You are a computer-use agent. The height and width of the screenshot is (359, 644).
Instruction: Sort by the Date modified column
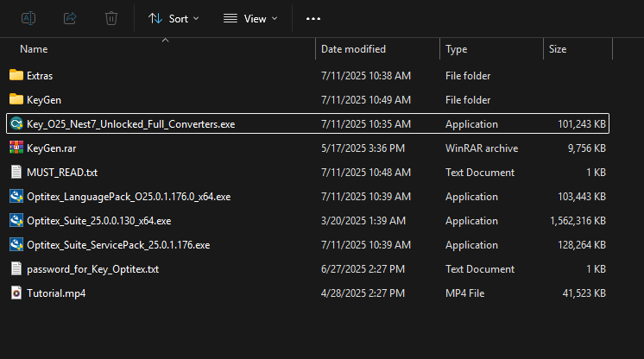(353, 49)
